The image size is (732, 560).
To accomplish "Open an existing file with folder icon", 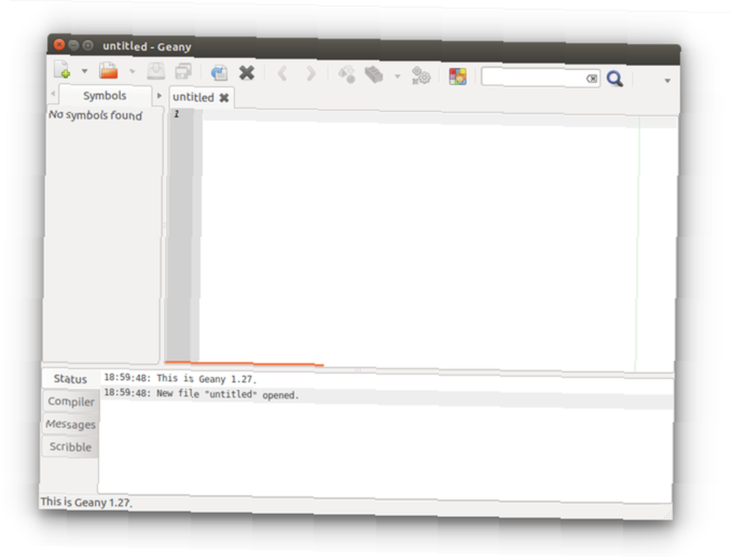I will coord(109,70).
